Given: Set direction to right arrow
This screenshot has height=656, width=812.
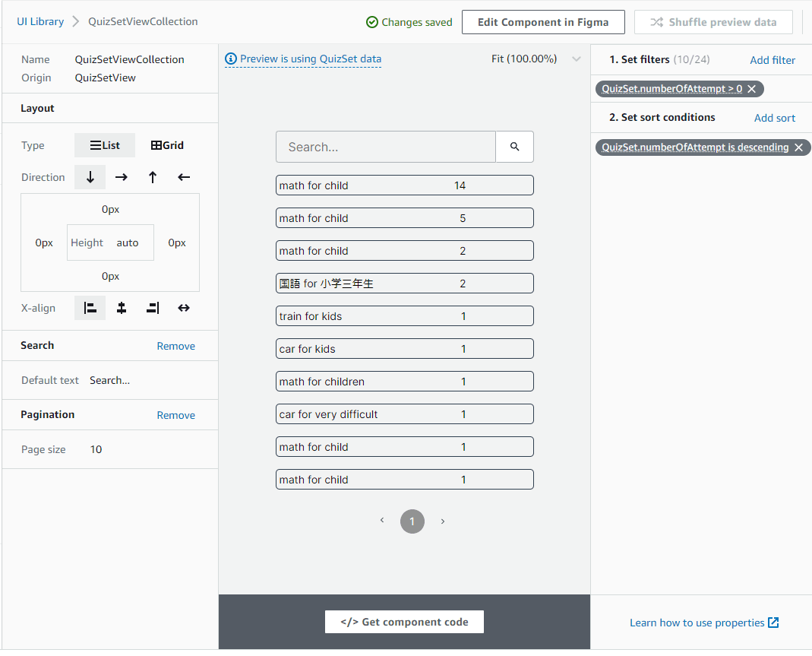Looking at the screenshot, I should click(x=122, y=177).
